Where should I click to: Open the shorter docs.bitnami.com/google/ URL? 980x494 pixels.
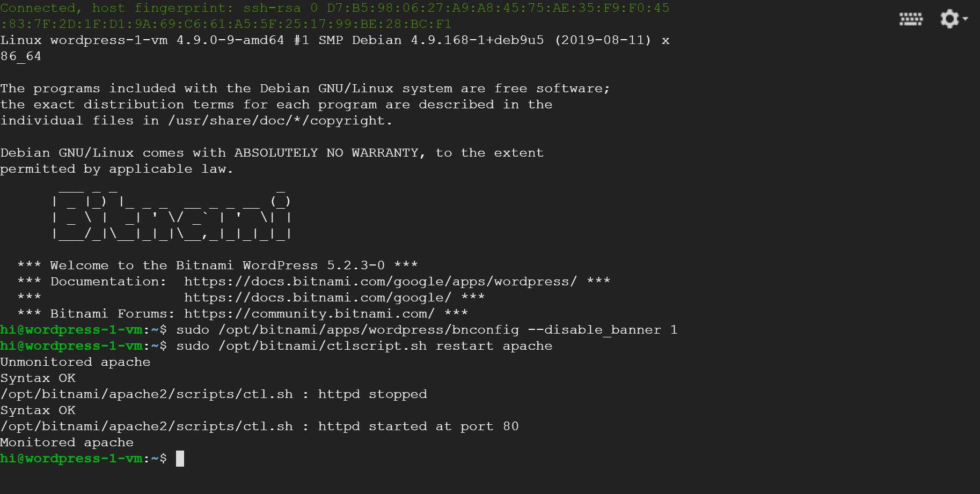click(317, 298)
